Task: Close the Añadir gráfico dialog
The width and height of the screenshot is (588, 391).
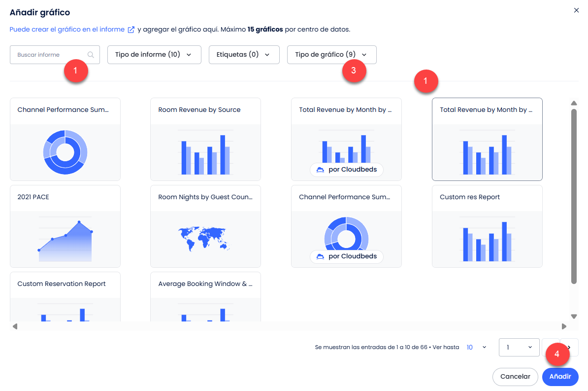Action: [x=576, y=10]
